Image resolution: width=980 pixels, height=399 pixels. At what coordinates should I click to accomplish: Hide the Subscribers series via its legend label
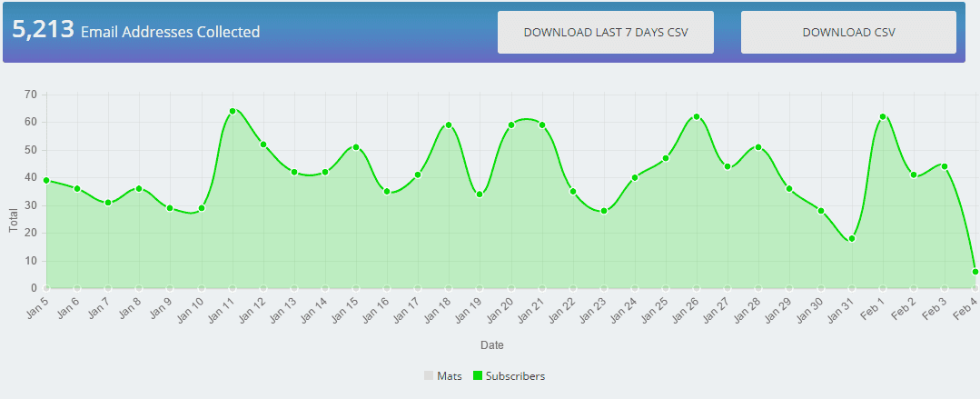point(515,375)
